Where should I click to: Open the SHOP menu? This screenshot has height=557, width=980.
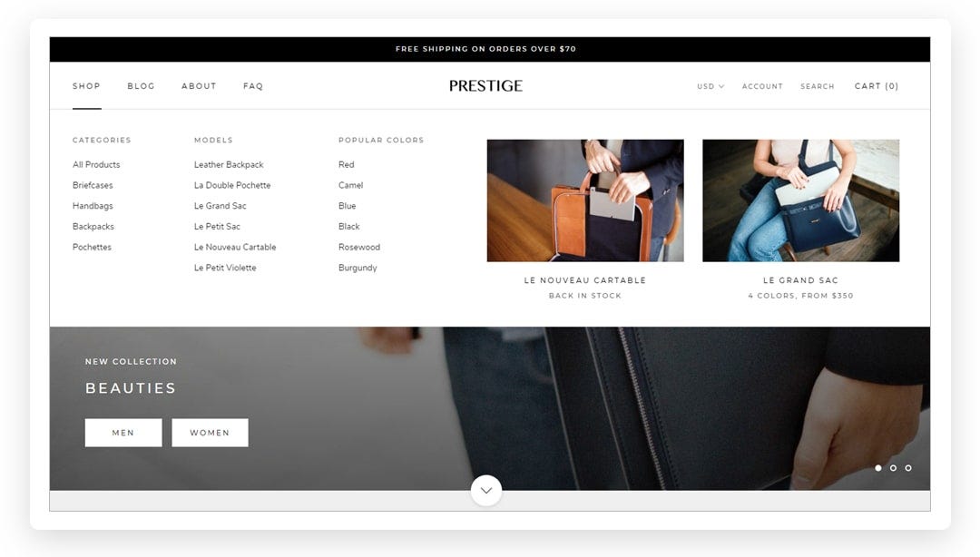(86, 85)
